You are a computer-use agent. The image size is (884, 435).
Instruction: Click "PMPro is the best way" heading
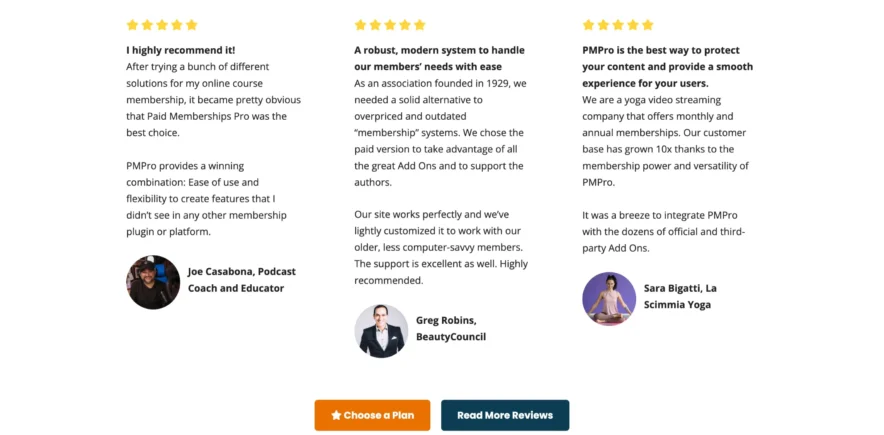pos(667,66)
